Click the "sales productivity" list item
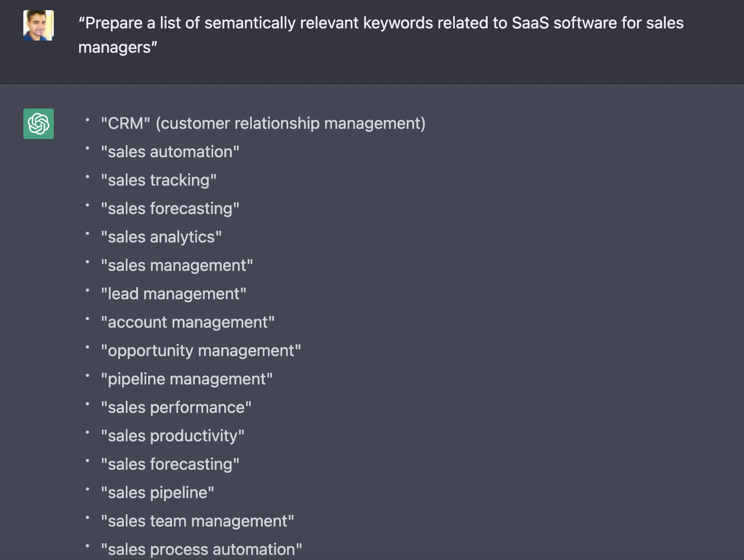 [173, 436]
